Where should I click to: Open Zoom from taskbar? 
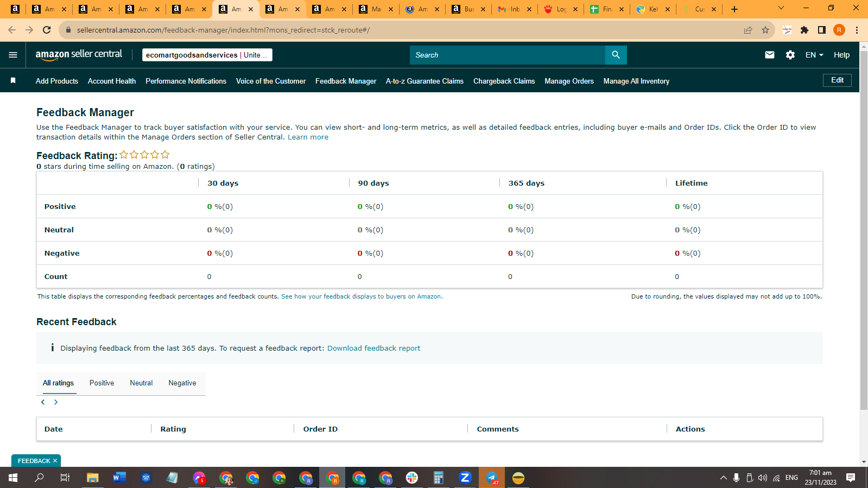465,478
